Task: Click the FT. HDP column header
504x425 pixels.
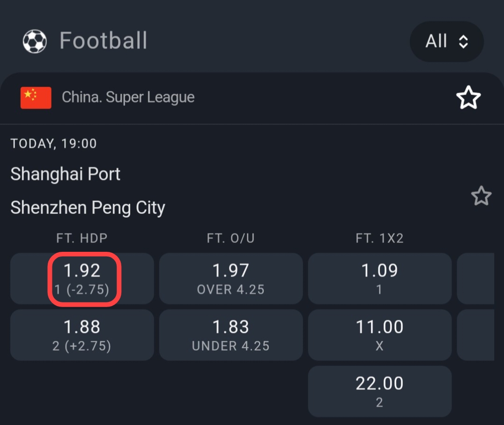Action: [82, 238]
